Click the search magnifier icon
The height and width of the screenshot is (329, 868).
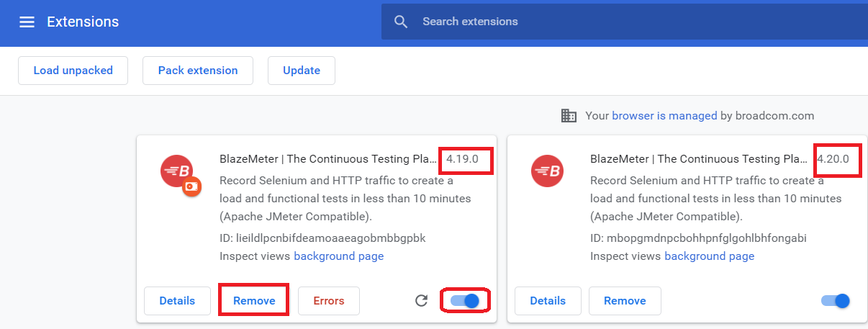click(401, 22)
